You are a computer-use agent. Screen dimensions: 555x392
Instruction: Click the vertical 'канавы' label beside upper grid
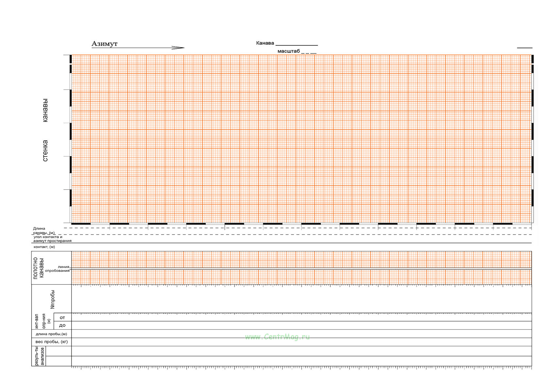(45, 110)
